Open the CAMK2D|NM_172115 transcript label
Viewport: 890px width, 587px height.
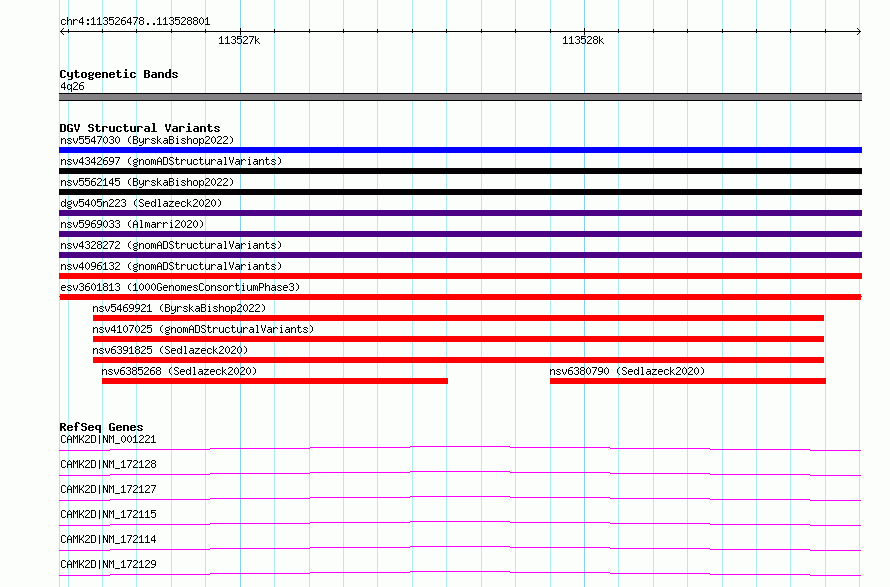108,514
